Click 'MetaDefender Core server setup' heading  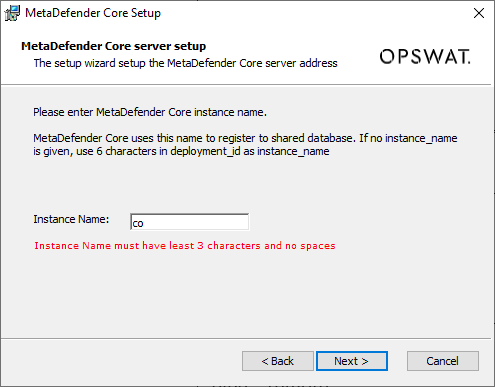coord(113,46)
